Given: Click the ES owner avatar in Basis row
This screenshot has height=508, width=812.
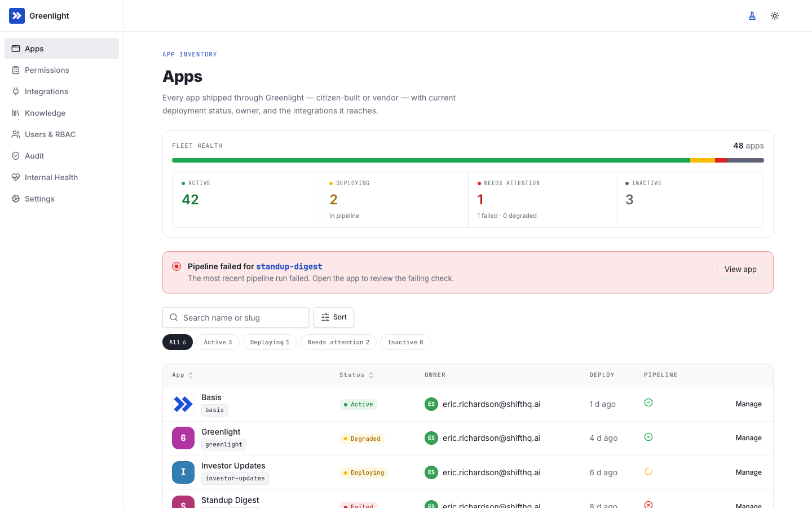Looking at the screenshot, I should (431, 404).
